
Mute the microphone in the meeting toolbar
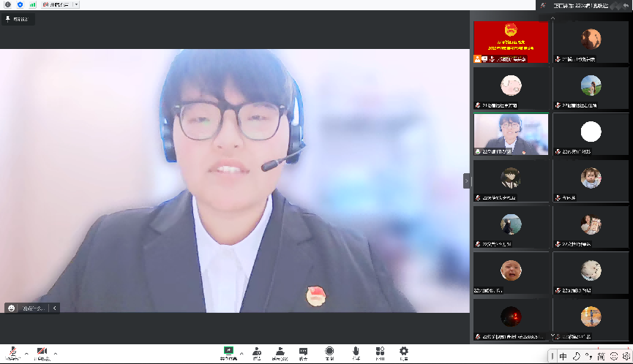(13, 352)
